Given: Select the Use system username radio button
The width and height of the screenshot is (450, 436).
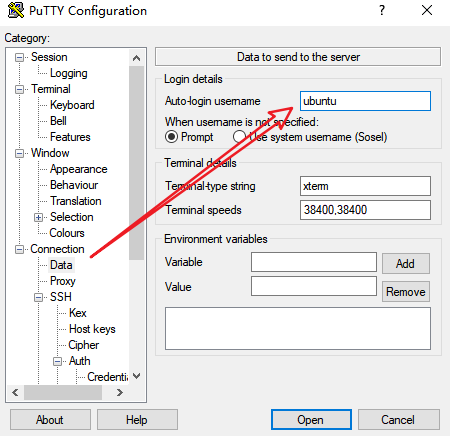Looking at the screenshot, I should point(239,137).
